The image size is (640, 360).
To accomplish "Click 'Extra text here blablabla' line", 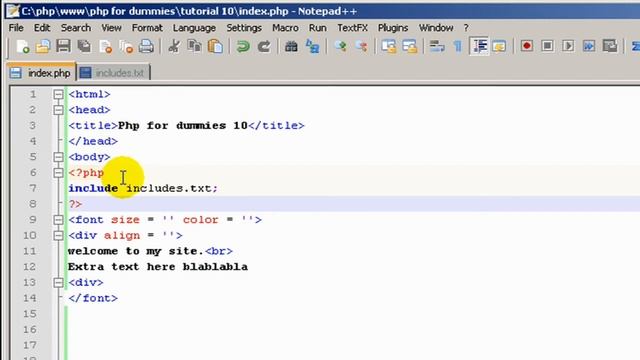I will pyautogui.click(x=158, y=267).
